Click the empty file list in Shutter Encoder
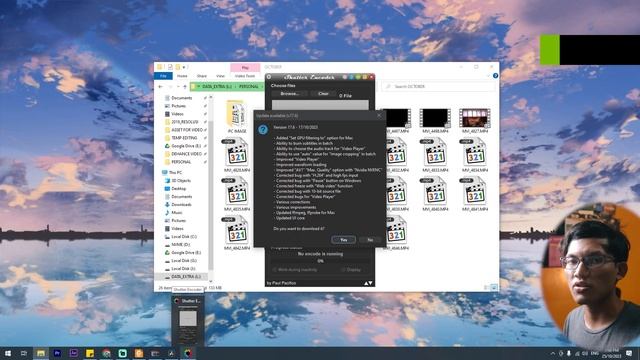 [x=320, y=104]
